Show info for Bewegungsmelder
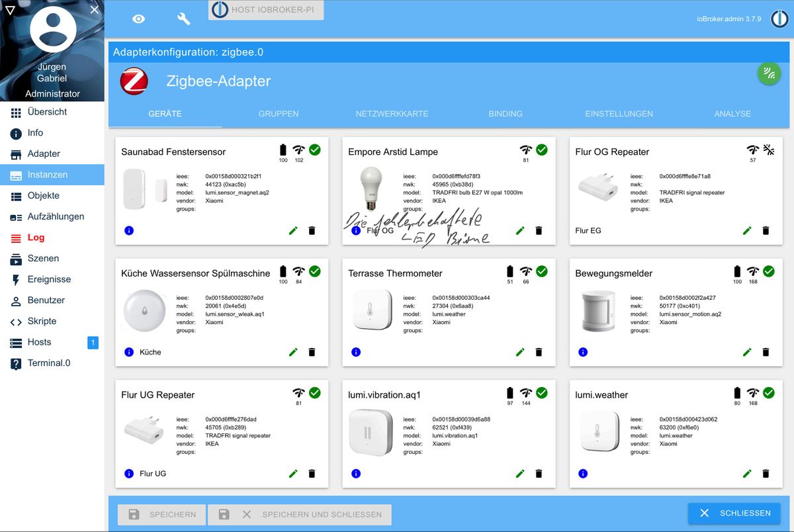 (583, 352)
